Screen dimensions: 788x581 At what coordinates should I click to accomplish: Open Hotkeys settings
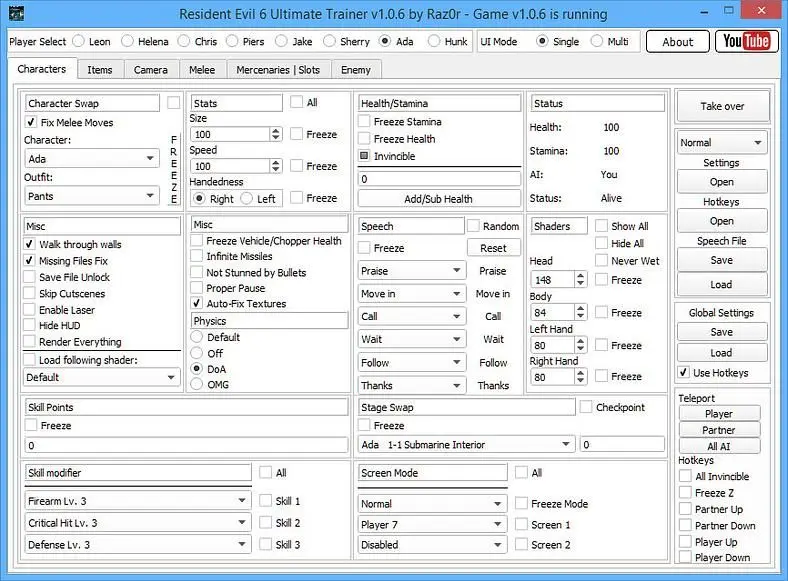point(722,221)
